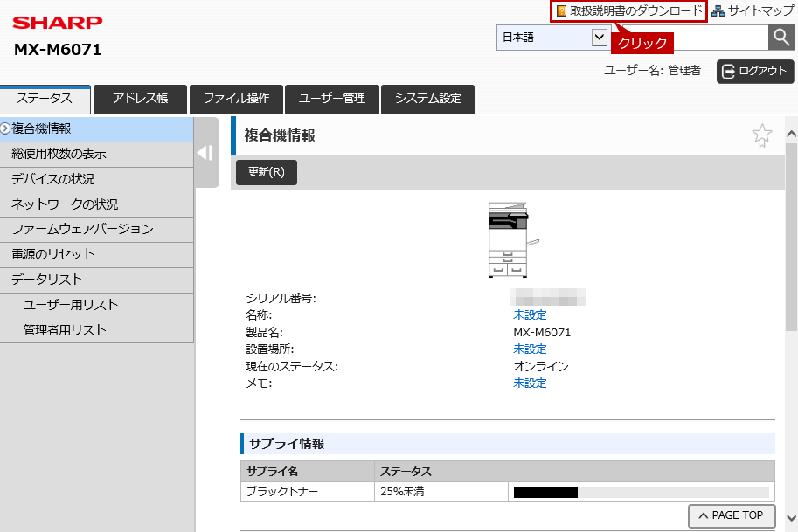Select 総使用枚数の表示 menu item
The height and width of the screenshot is (532, 798).
[x=97, y=154]
